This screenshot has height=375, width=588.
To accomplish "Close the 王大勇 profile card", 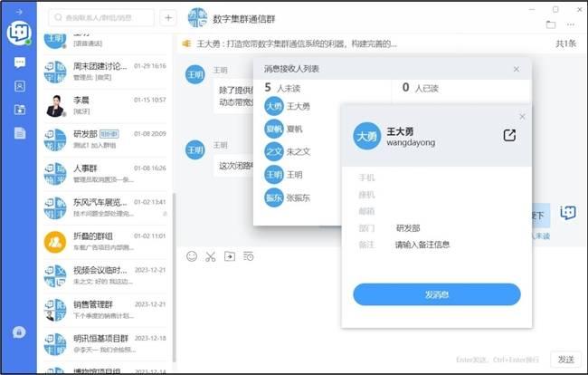I will tap(522, 117).
